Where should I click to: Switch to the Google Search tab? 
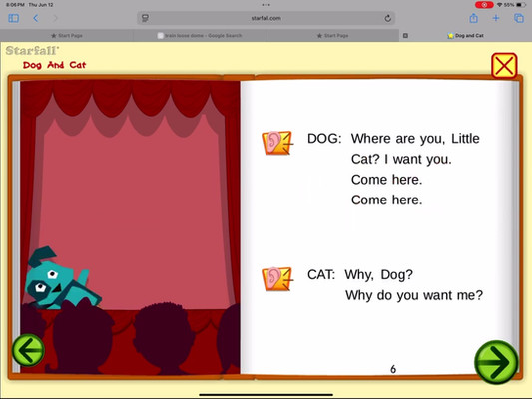200,35
